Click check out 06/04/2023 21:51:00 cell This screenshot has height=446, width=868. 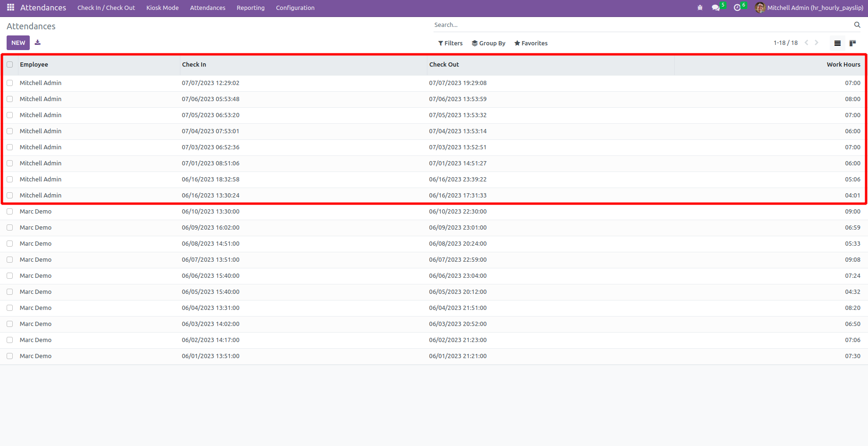click(458, 308)
